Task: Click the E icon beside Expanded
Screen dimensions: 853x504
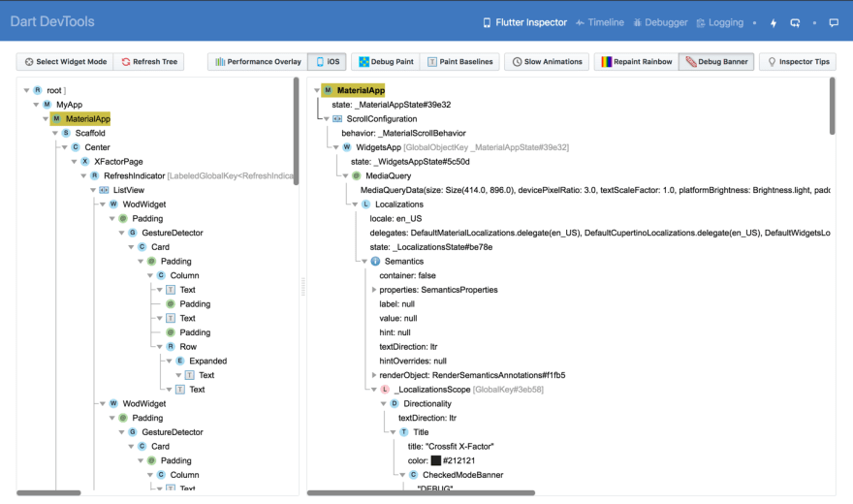Action: 180,361
